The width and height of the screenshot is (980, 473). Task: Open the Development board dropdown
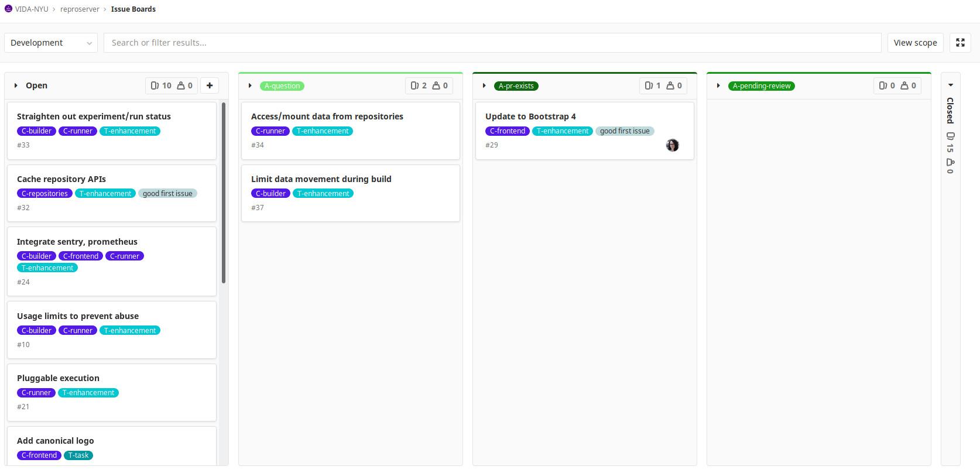point(51,43)
